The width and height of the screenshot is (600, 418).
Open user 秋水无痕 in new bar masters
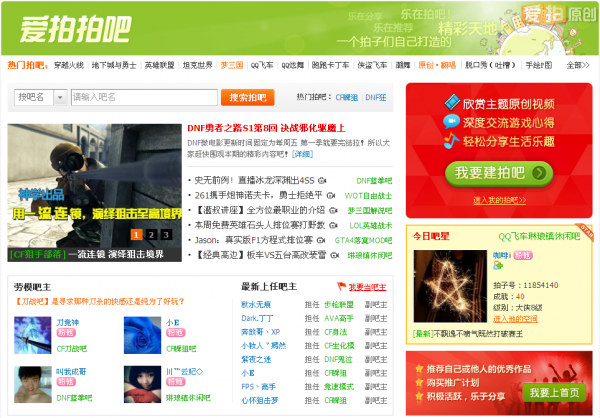[x=256, y=305]
